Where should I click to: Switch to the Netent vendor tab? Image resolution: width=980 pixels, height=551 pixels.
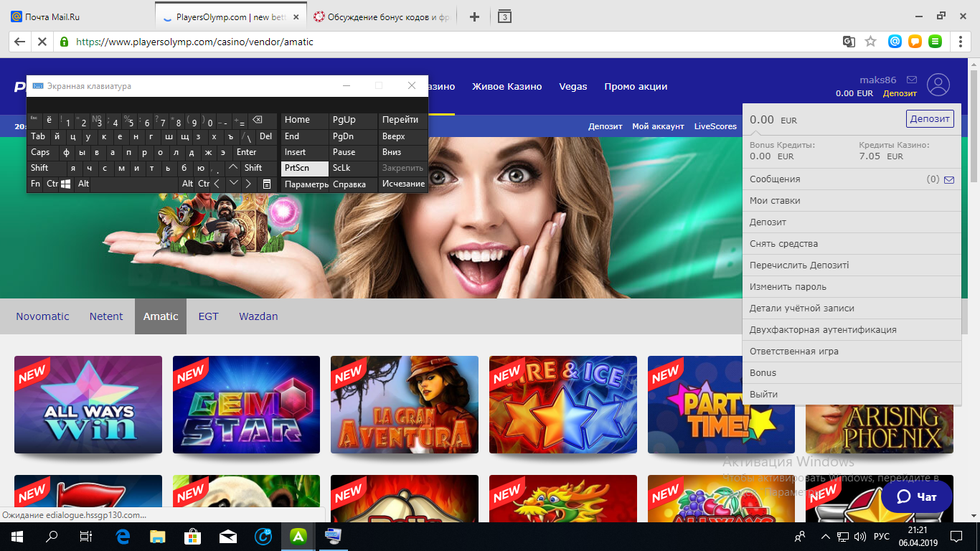(106, 316)
